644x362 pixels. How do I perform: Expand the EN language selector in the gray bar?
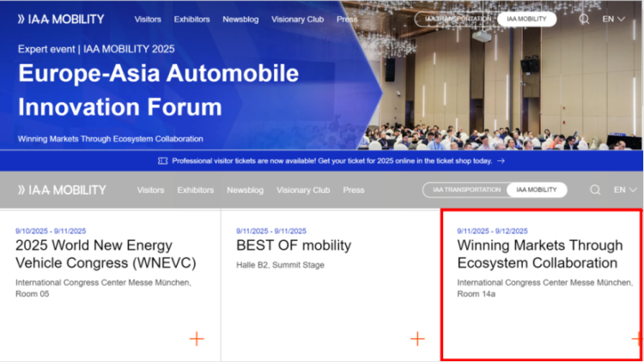point(624,190)
